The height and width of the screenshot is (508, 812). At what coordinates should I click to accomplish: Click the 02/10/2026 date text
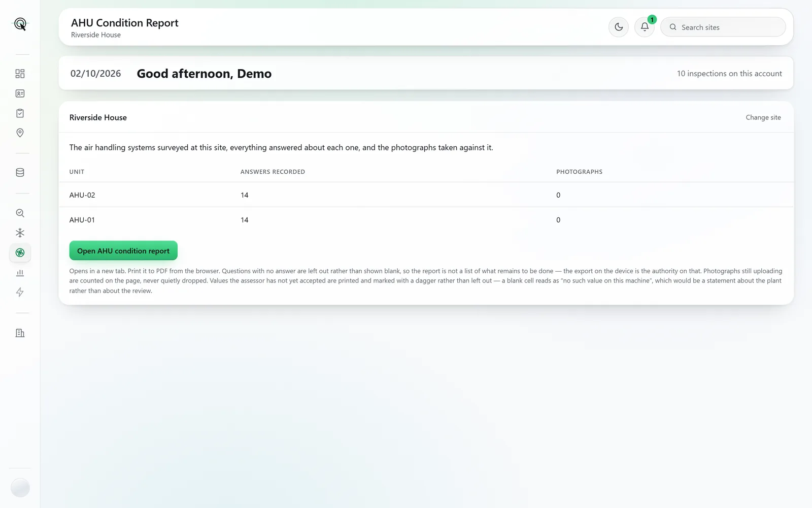(x=96, y=74)
